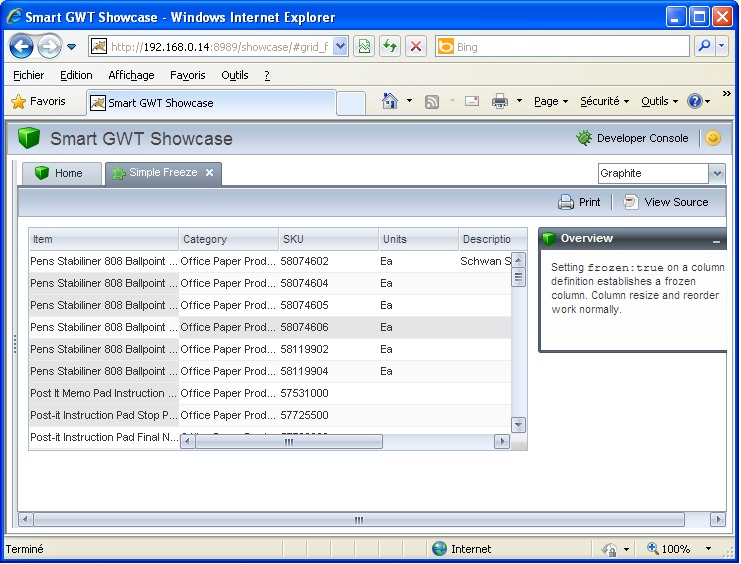Click the yellow smiley icon in header
741x564 pixels.
tap(712, 139)
